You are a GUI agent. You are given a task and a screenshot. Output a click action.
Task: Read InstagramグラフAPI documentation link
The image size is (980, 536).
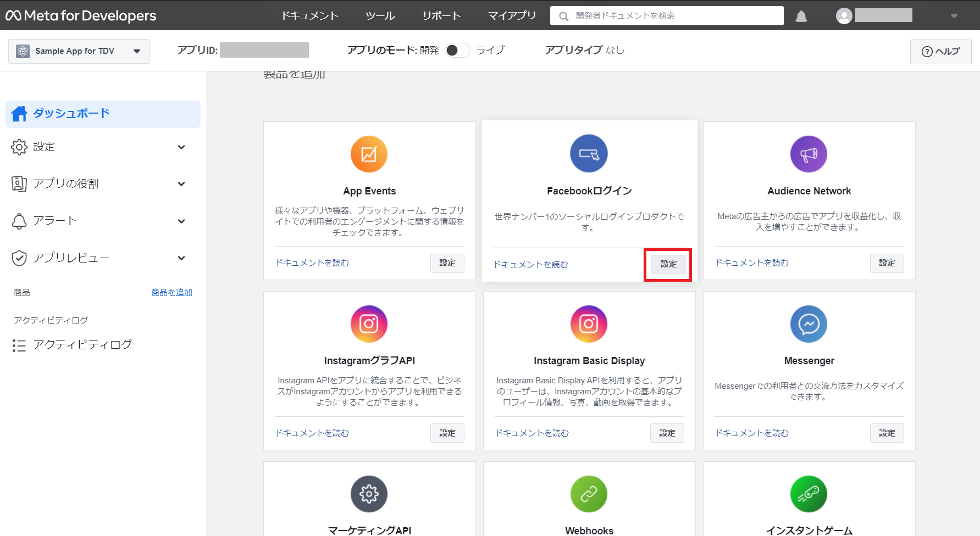312,433
